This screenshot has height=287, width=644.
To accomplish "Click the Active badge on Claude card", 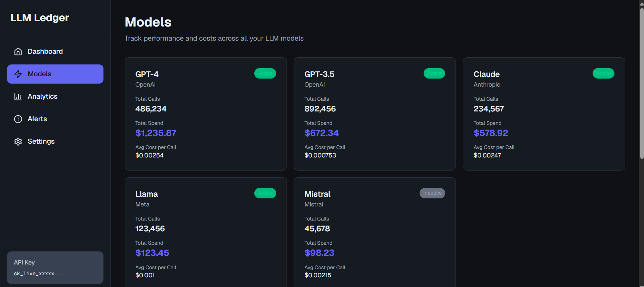I will [603, 73].
